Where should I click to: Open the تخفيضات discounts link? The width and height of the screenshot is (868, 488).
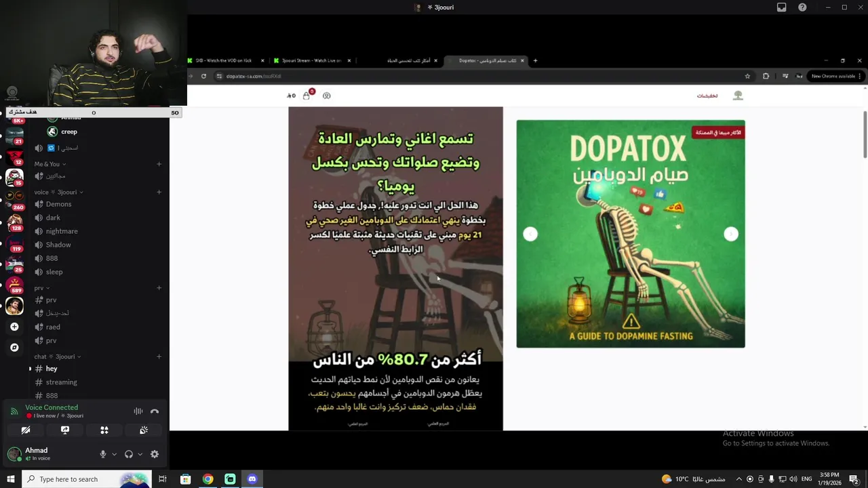(x=707, y=96)
